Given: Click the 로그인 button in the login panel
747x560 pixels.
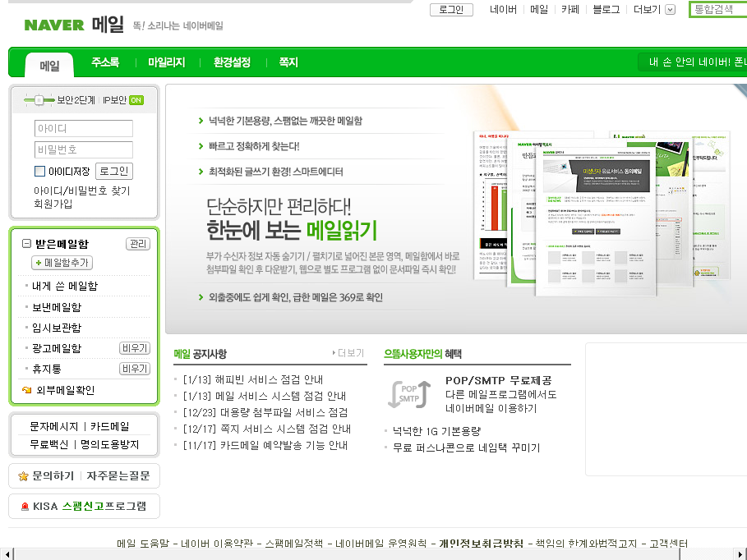Looking at the screenshot, I should 114,171.
